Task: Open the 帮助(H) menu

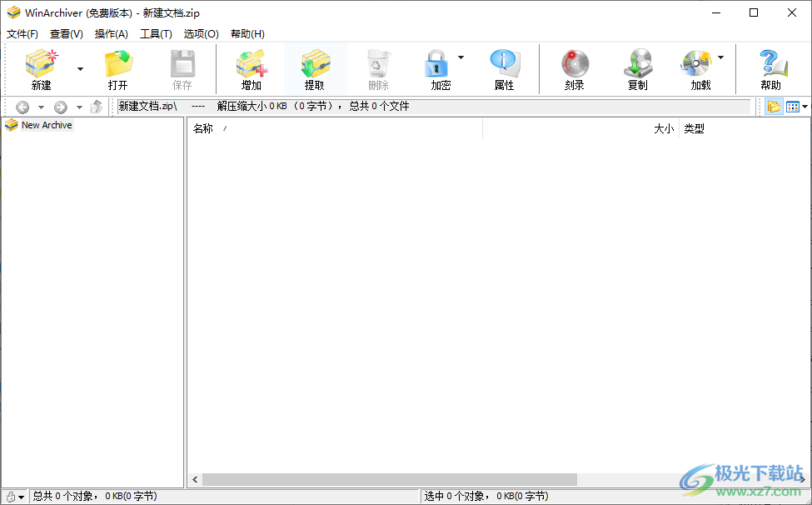Action: [x=247, y=34]
